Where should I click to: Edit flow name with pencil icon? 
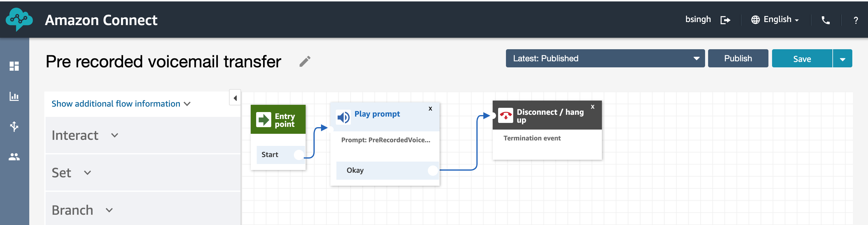point(305,61)
